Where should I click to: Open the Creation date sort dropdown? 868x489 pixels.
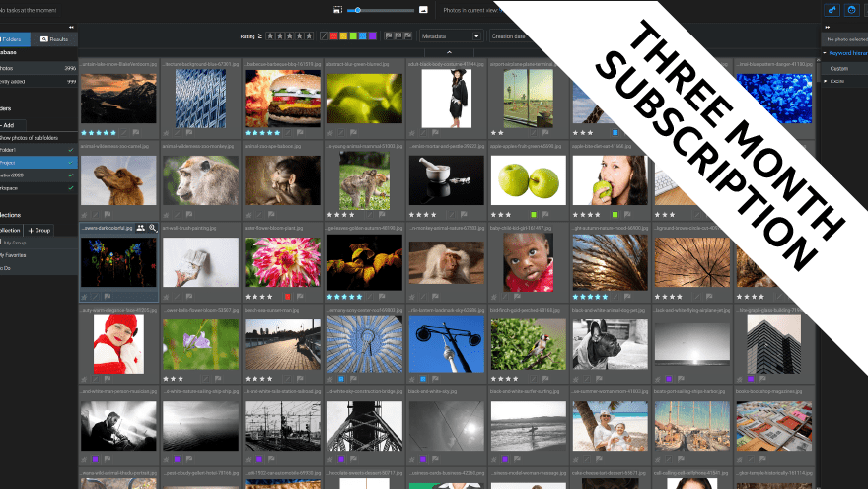[x=509, y=35]
